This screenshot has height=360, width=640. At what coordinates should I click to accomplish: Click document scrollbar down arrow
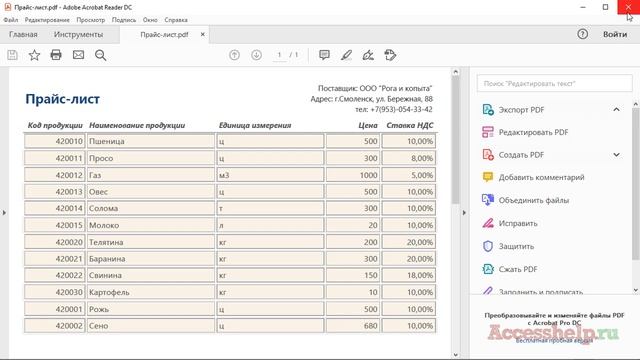click(x=456, y=355)
